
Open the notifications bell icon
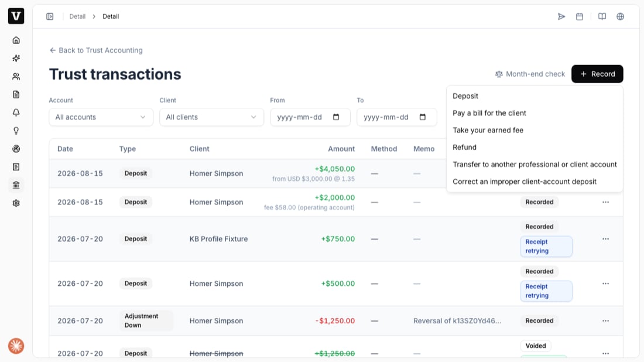click(x=16, y=112)
